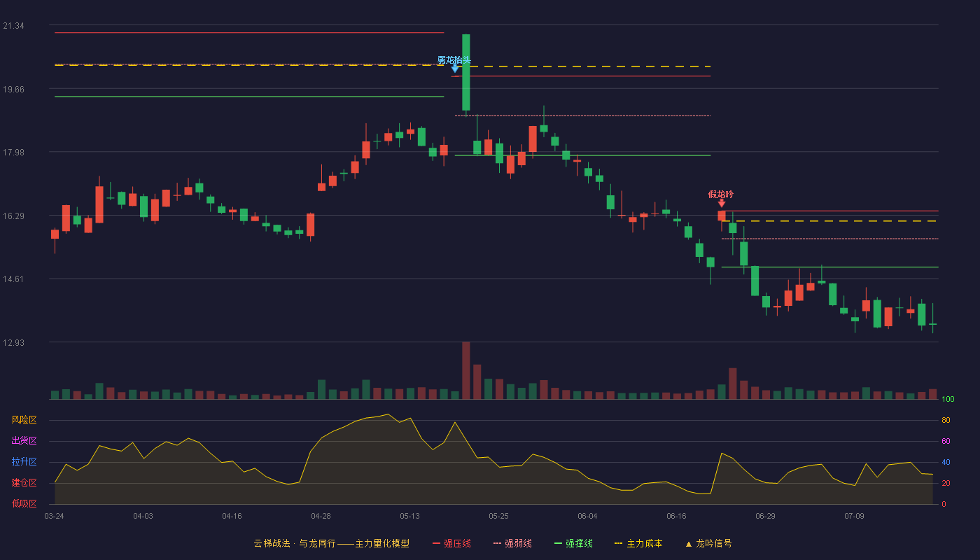Screen dimensions: 980x560
Task: Click the 05-25 date label
Action: pyautogui.click(x=498, y=516)
